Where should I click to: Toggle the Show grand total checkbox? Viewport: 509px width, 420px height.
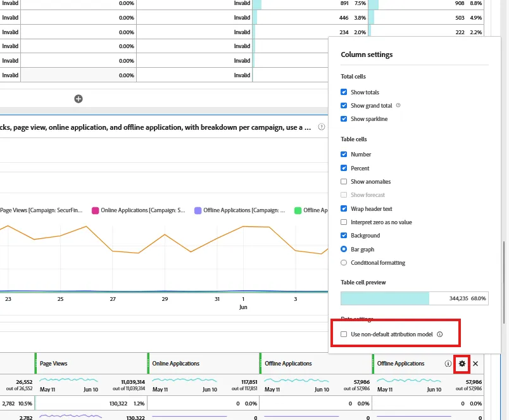point(344,105)
